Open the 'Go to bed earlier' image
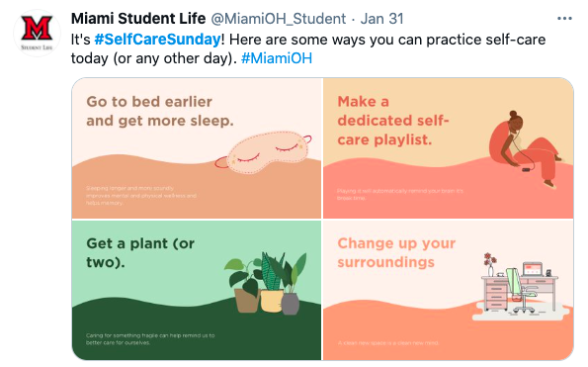This screenshot has width=588, height=367. coord(197,147)
